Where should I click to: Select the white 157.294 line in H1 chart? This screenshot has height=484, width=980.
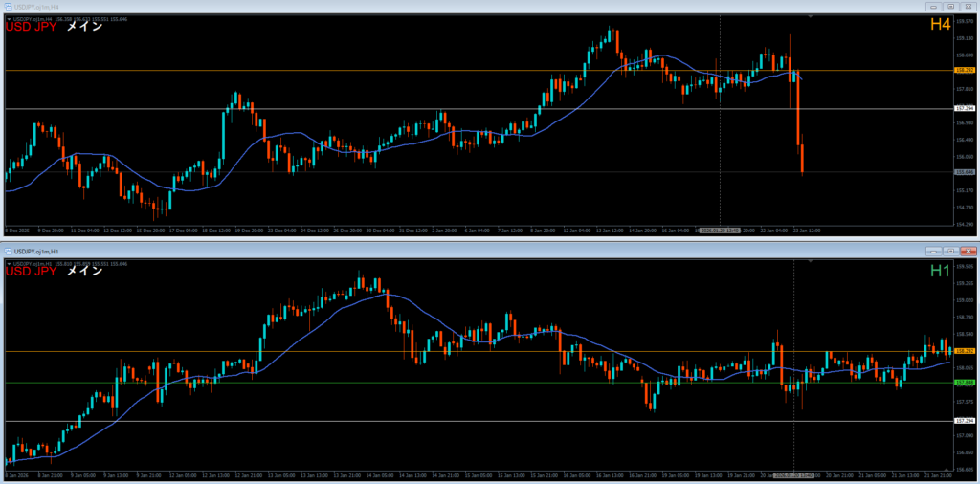(383, 421)
